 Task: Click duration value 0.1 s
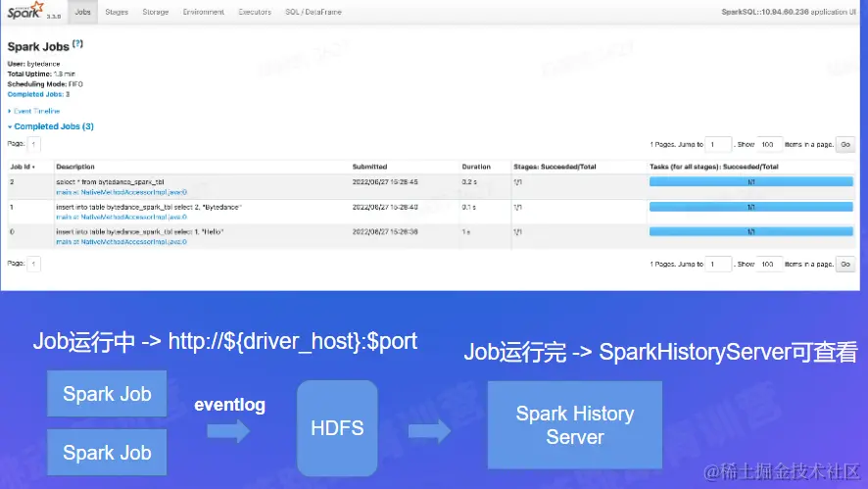(x=469, y=207)
